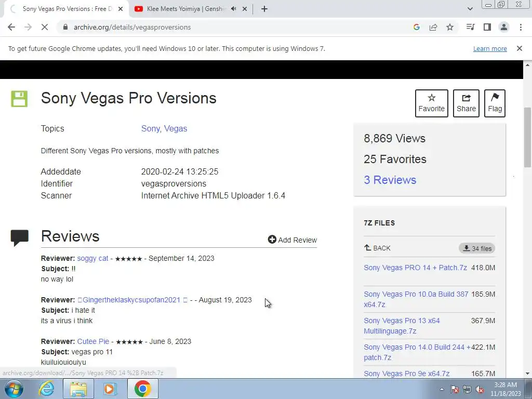
Task: Click the Share button
Action: [466, 103]
